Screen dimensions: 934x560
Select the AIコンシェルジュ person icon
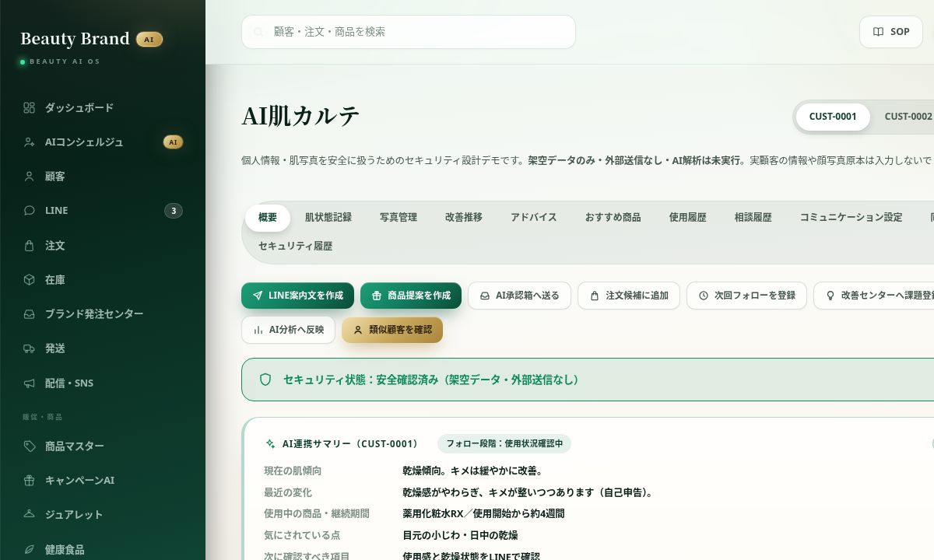pyautogui.click(x=30, y=142)
